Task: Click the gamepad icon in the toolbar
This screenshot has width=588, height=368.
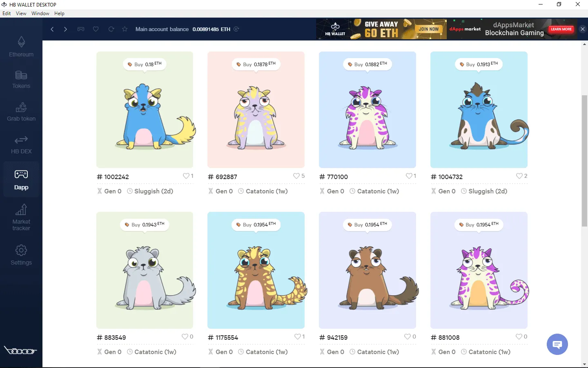Action: pyautogui.click(x=81, y=29)
